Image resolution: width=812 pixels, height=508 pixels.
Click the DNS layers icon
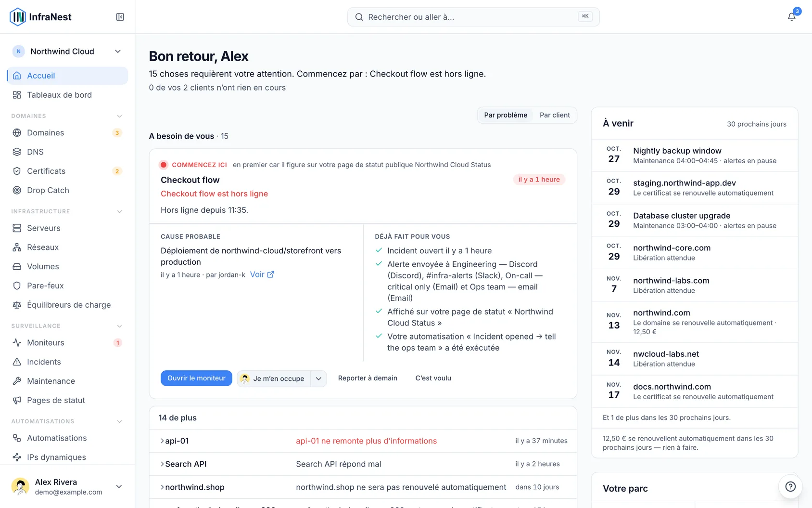pos(17,152)
